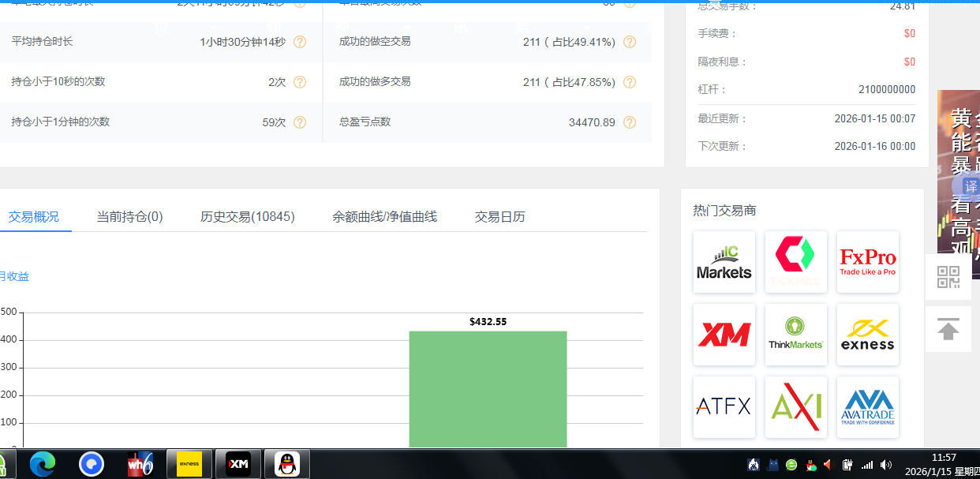Image resolution: width=980 pixels, height=479 pixels.
Task: Open the QR code icon on right sidebar
Action: pyautogui.click(x=948, y=277)
